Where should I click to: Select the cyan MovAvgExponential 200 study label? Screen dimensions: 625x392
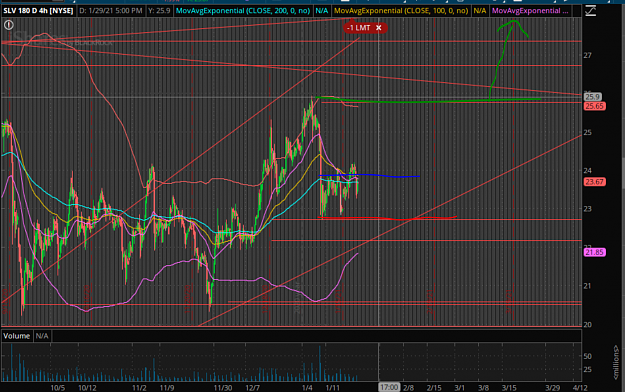click(x=243, y=11)
